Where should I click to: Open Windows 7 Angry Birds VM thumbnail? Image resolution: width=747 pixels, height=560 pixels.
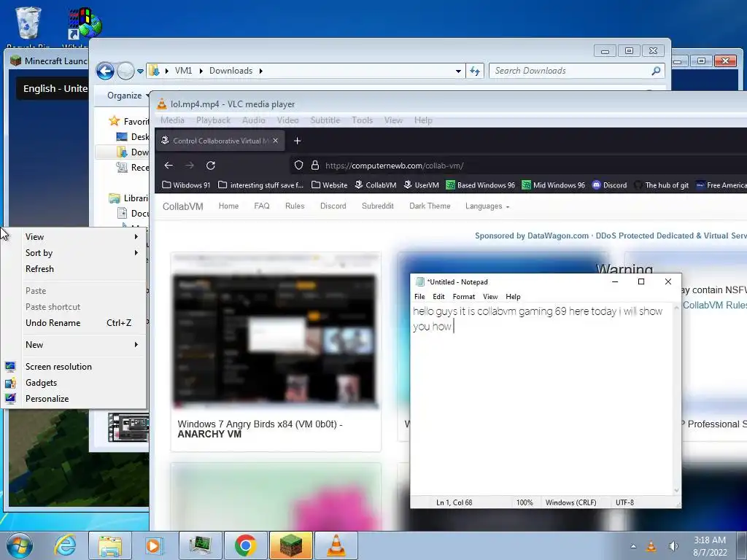click(x=275, y=332)
